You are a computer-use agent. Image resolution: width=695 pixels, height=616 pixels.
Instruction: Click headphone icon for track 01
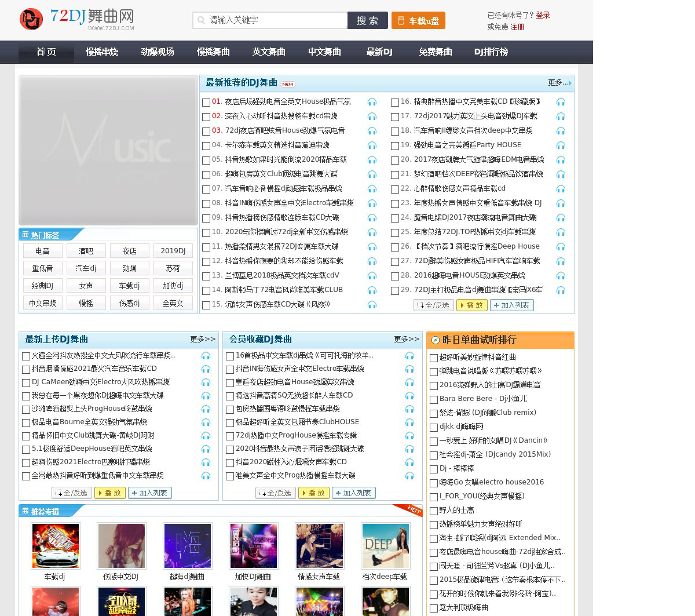point(372,102)
